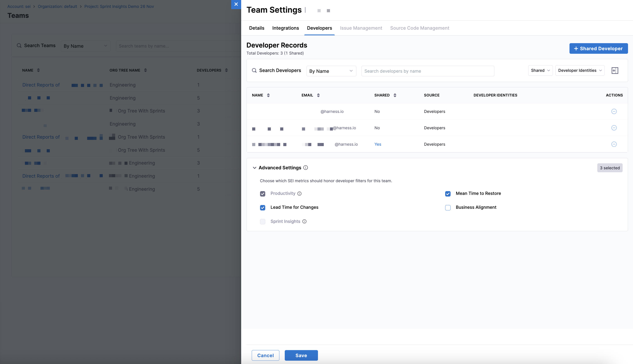
Task: Click the Search developers by name field
Action: click(428, 71)
